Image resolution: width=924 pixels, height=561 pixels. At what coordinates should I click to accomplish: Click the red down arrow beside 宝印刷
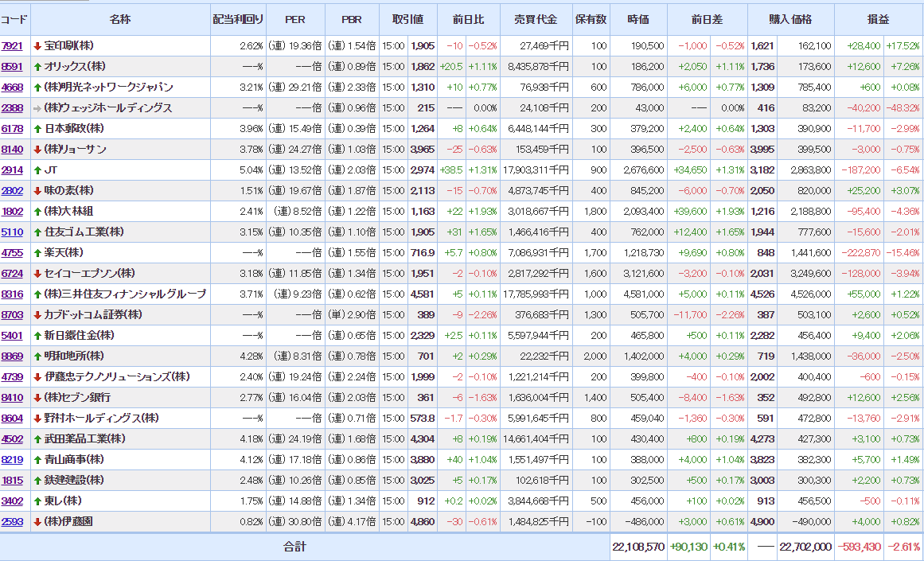click(37, 46)
